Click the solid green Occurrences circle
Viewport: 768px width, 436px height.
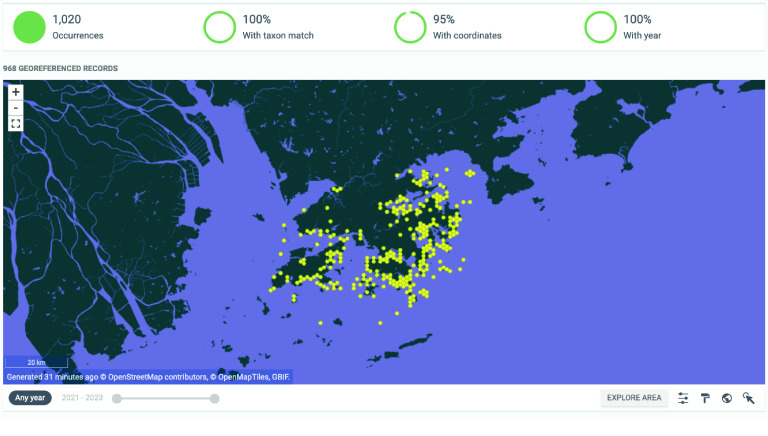click(x=29, y=27)
